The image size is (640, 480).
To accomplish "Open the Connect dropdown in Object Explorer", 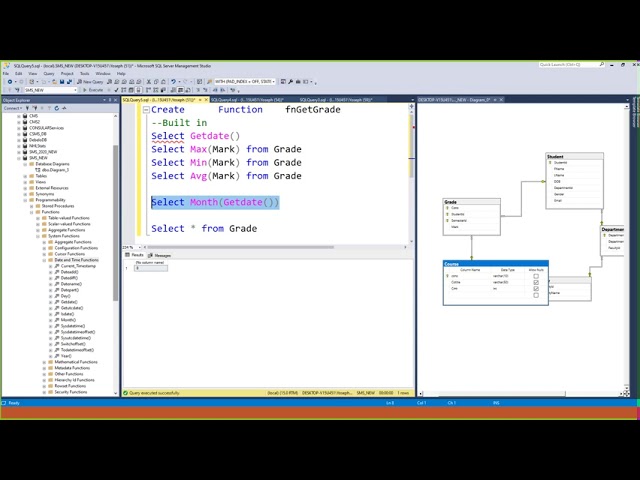I will point(13,108).
